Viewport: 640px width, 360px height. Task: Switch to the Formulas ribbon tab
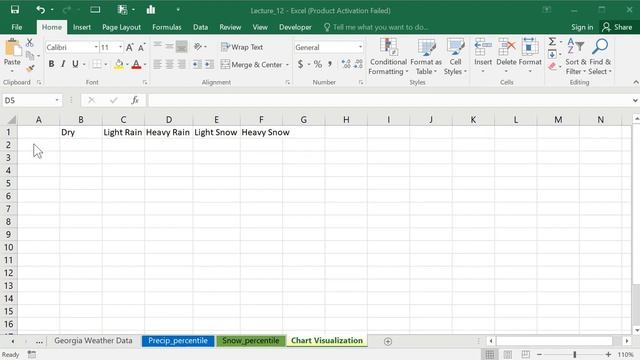[167, 27]
